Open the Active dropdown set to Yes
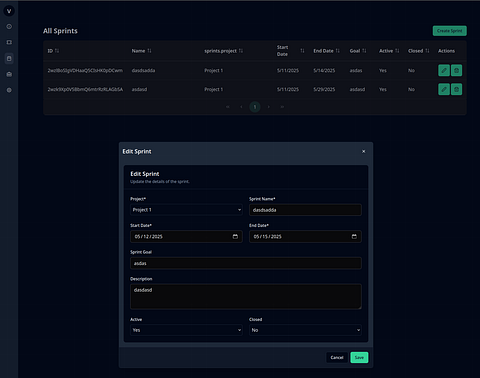This screenshot has width=480, height=378. click(x=186, y=330)
